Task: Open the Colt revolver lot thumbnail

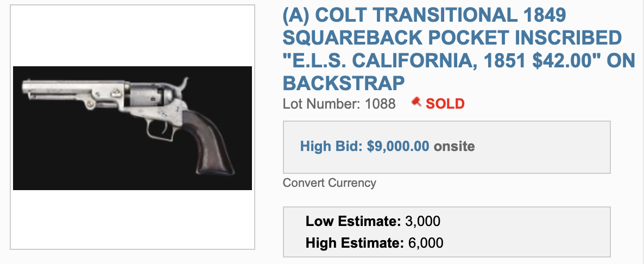Action: (x=132, y=128)
